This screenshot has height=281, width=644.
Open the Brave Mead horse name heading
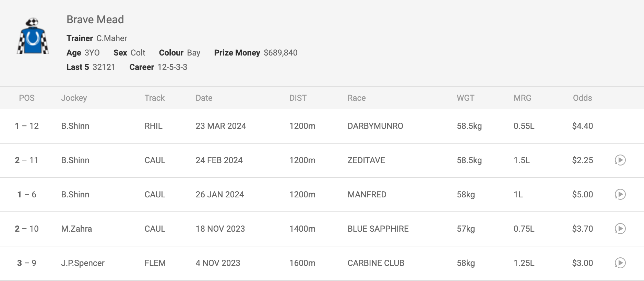95,20
